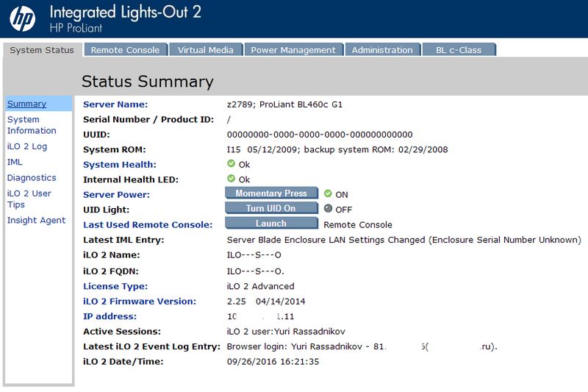Viewport: 588px width, 392px height.
Task: Open the IML sidebar link
Action: tap(15, 162)
